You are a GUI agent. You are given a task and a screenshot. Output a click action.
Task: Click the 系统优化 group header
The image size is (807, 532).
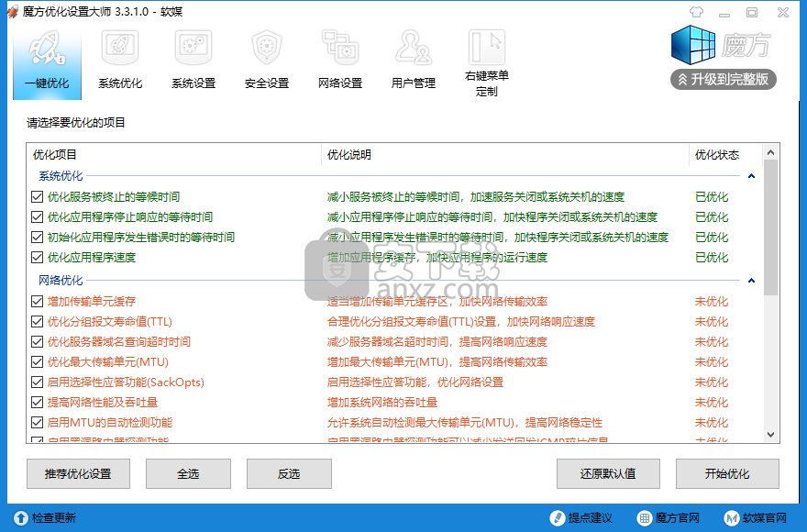[61, 176]
